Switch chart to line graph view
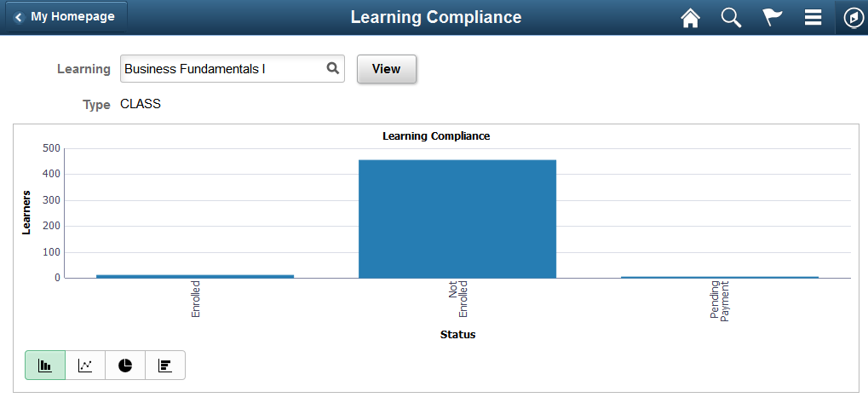868x409 pixels. point(85,366)
